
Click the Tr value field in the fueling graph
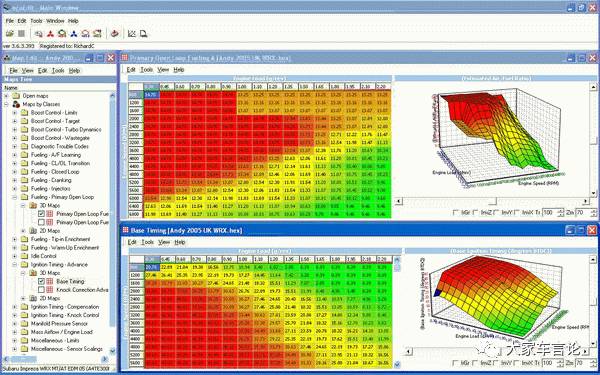point(549,212)
